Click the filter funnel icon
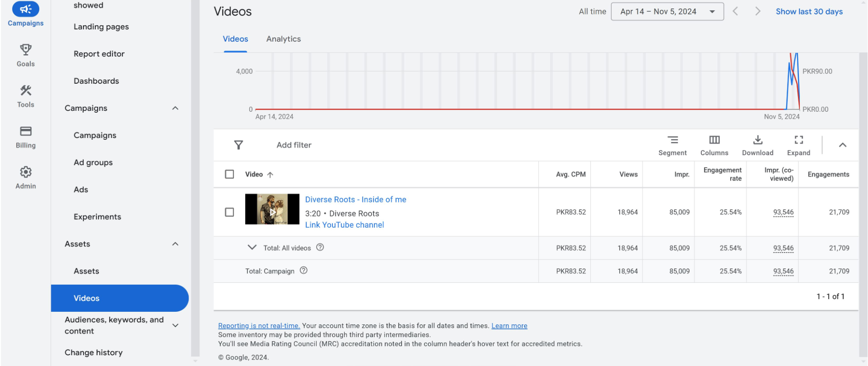The width and height of the screenshot is (868, 366). (239, 145)
